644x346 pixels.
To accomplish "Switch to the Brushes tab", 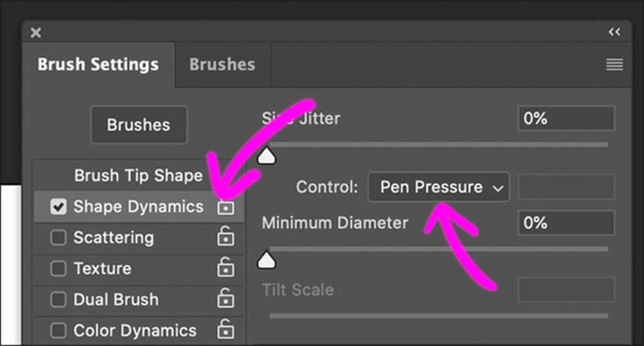I will click(x=222, y=64).
